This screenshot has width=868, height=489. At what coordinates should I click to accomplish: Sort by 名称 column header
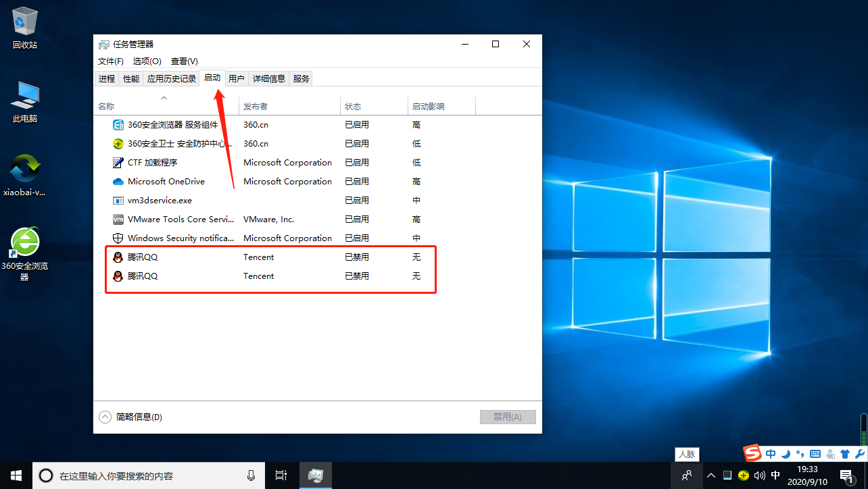[106, 107]
